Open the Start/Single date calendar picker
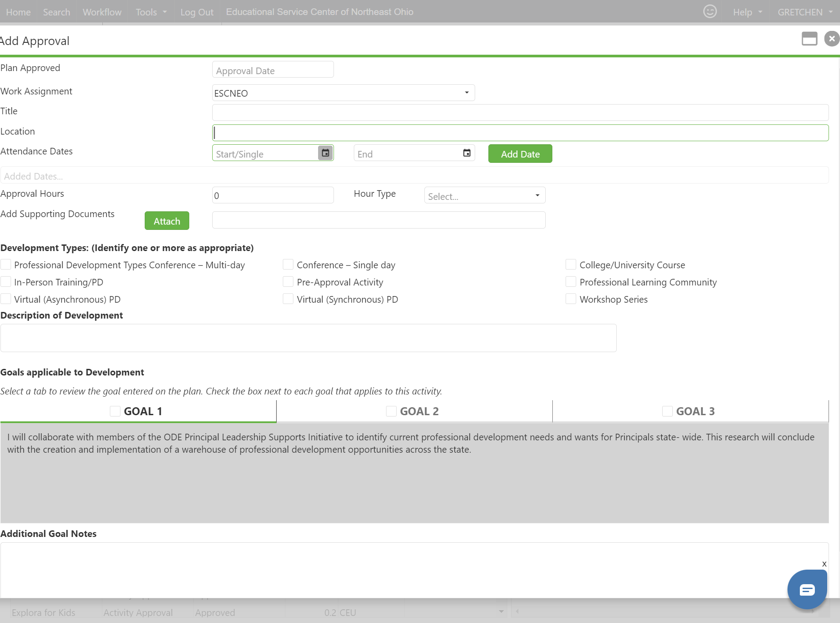 point(325,153)
